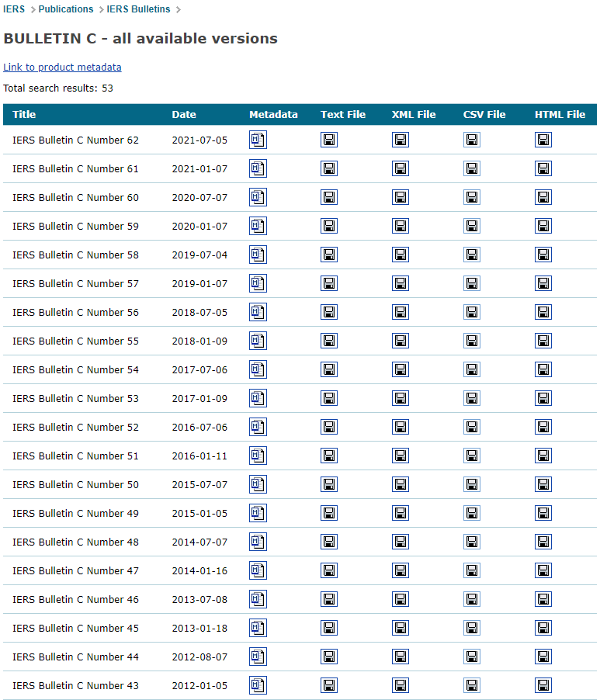Open IERS Bulletins breadcrumb link
Screen dimensions: 600x700
tap(138, 9)
